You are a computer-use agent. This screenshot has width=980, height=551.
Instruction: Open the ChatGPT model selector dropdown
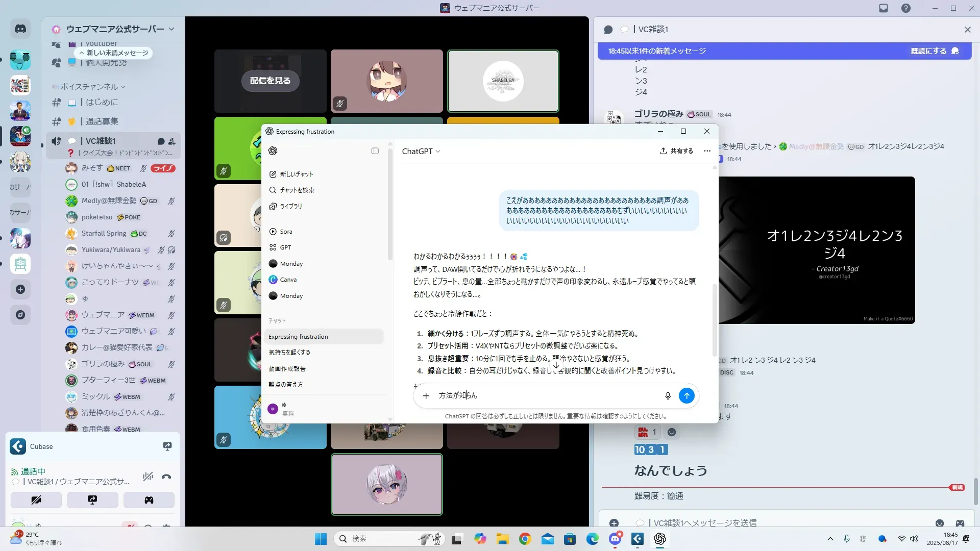(x=421, y=151)
